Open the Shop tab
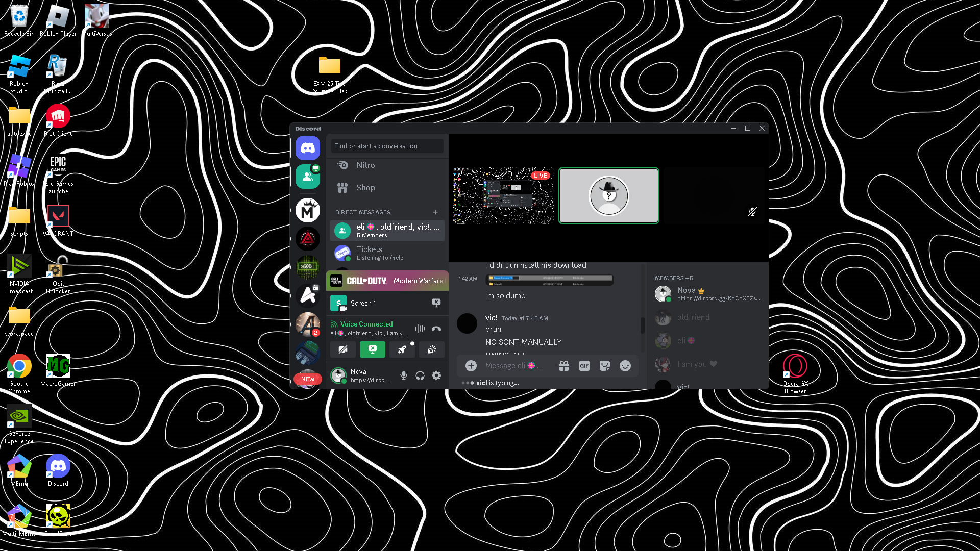 tap(365, 188)
